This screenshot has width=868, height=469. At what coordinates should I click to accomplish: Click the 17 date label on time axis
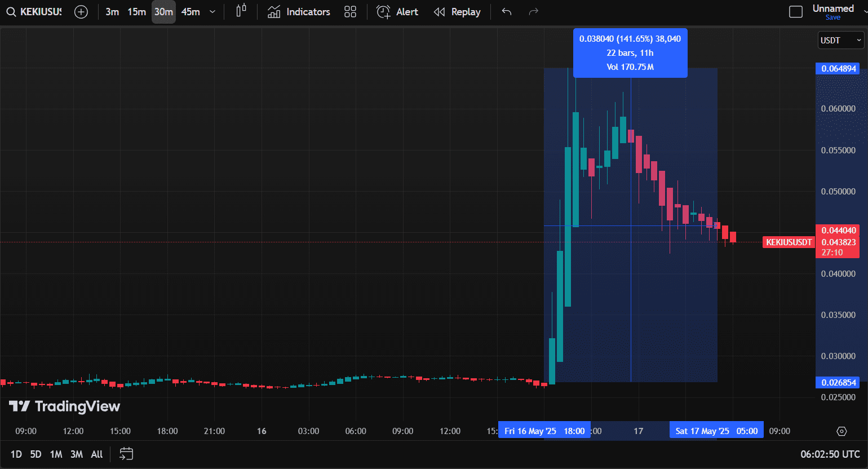point(638,431)
